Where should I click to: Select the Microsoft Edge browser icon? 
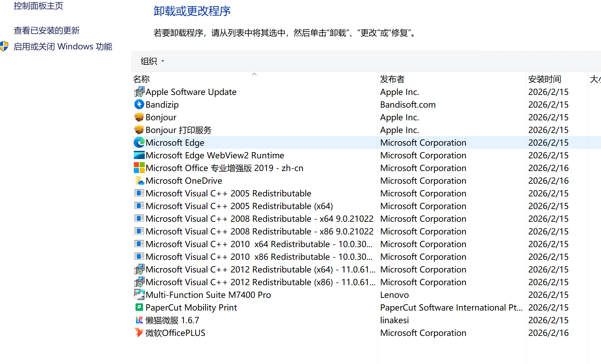139,142
